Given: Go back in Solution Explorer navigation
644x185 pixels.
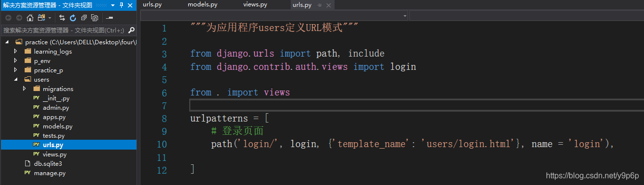Looking at the screenshot, I should click(8, 18).
